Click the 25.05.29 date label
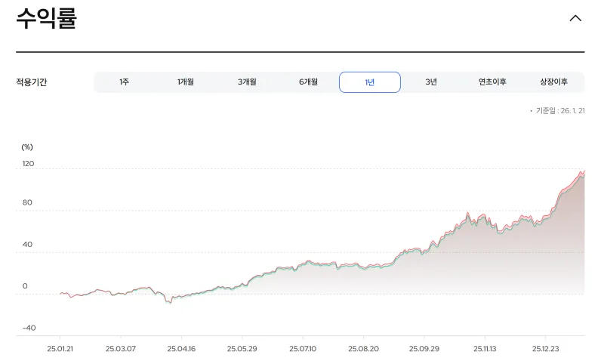The width and height of the screenshot is (604, 364). pos(242,349)
